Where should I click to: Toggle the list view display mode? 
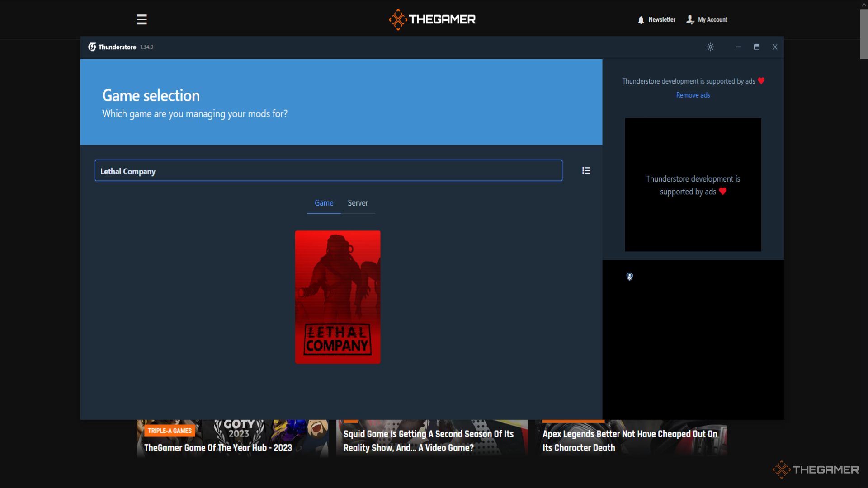pyautogui.click(x=585, y=170)
